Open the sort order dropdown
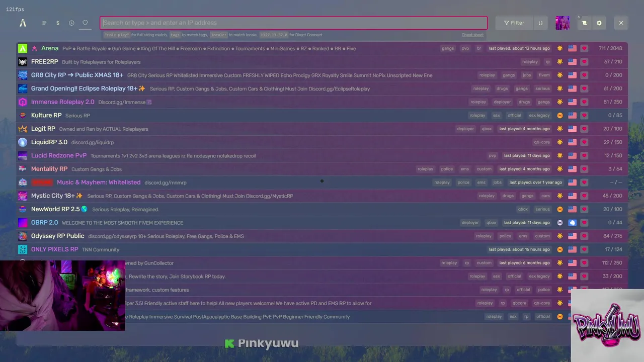 (540, 23)
